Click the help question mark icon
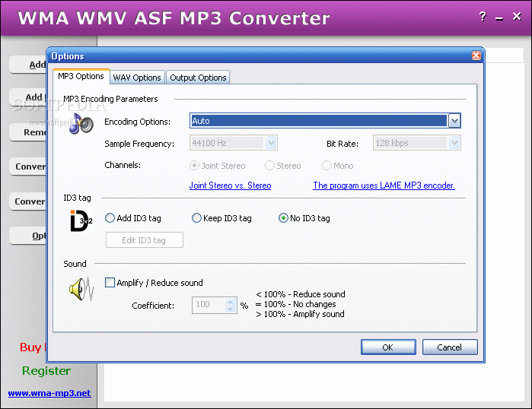This screenshot has height=409, width=532. 483,16
